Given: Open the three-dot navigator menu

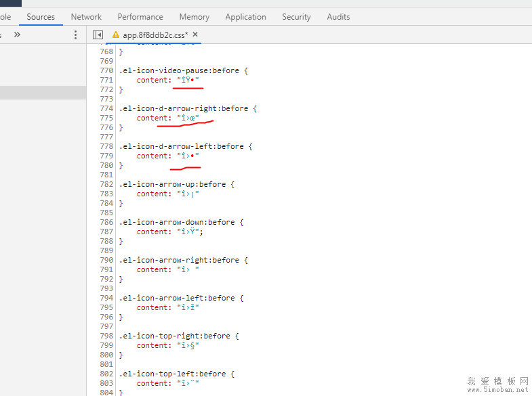Looking at the screenshot, I should [x=75, y=35].
